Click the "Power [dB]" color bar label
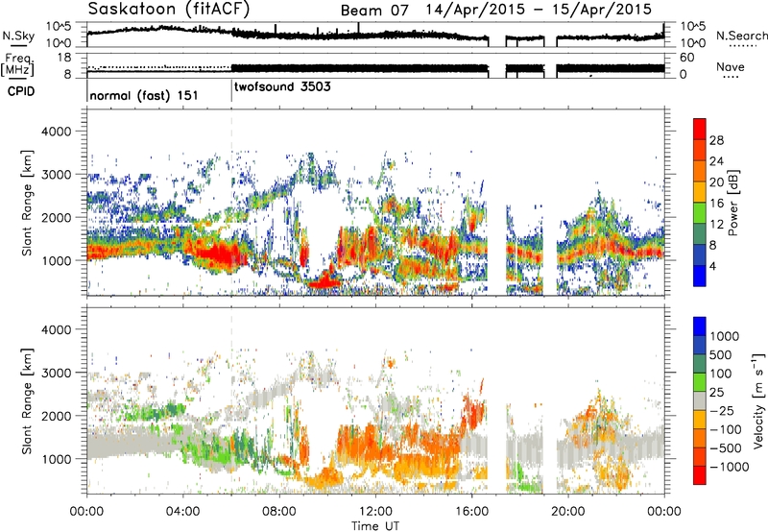The height and width of the screenshot is (532, 768). coord(732,203)
